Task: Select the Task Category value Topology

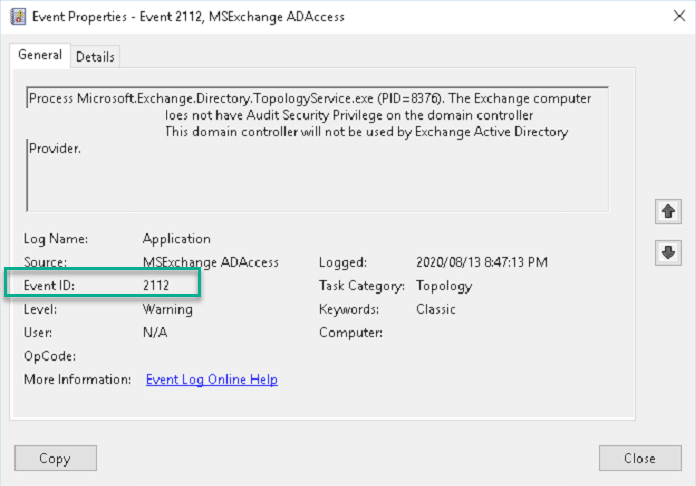Action: click(444, 286)
